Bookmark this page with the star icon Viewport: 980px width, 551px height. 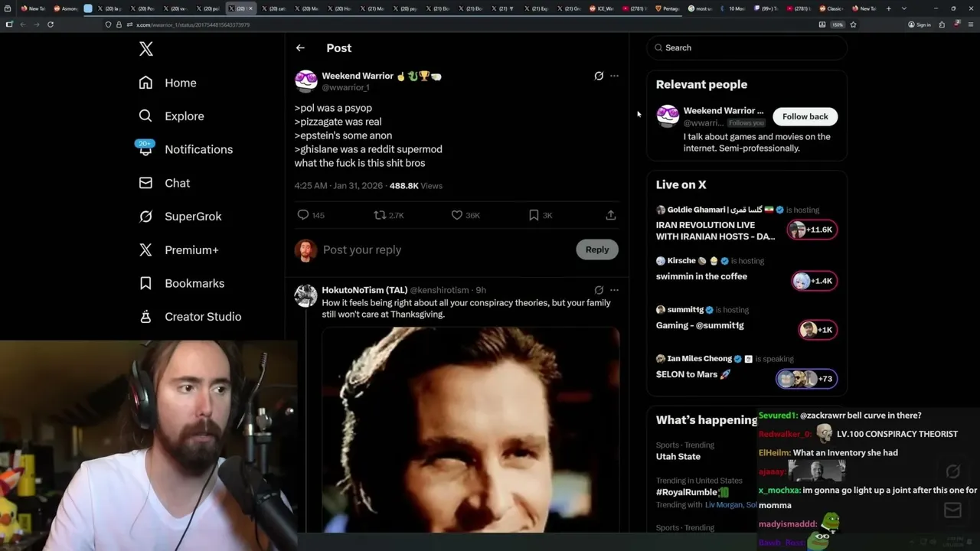click(853, 24)
